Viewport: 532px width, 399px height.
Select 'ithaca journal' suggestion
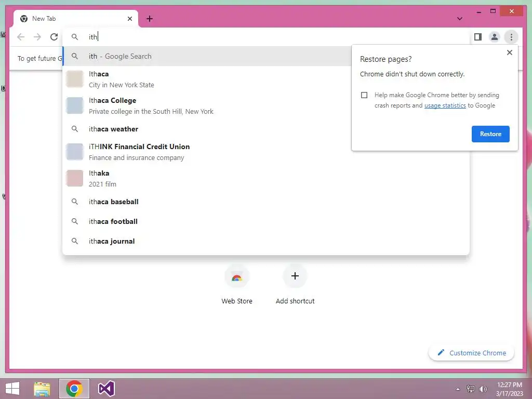(267, 241)
